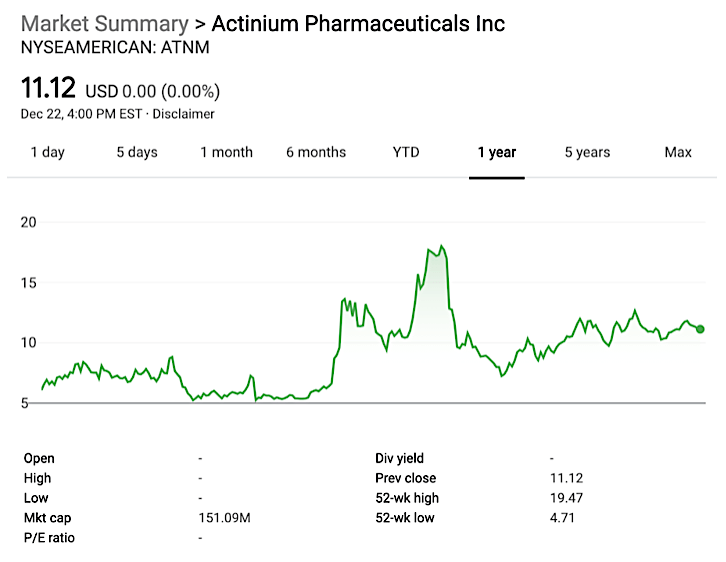Choose the Max time range

(x=678, y=152)
